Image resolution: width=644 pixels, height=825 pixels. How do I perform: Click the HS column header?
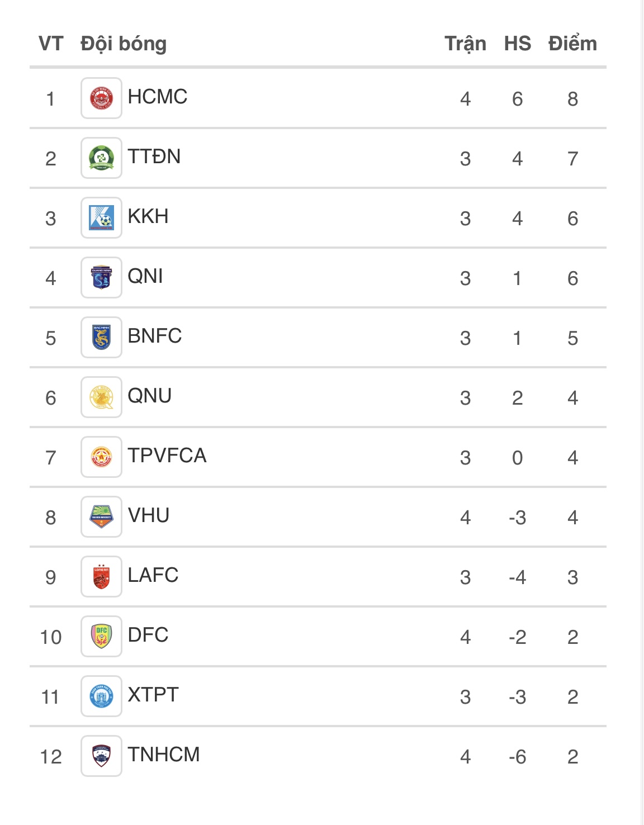point(517,44)
